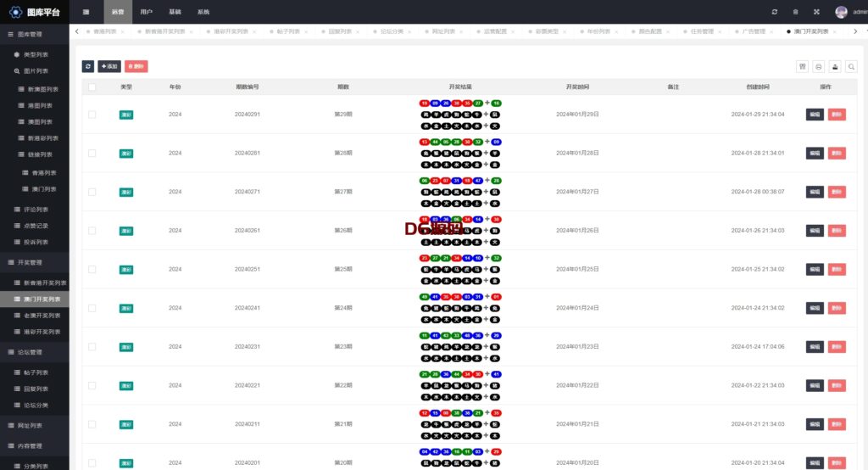Screen dimensions: 868x470
Task: Check the row 20240221 checkbox
Action: tap(92, 385)
